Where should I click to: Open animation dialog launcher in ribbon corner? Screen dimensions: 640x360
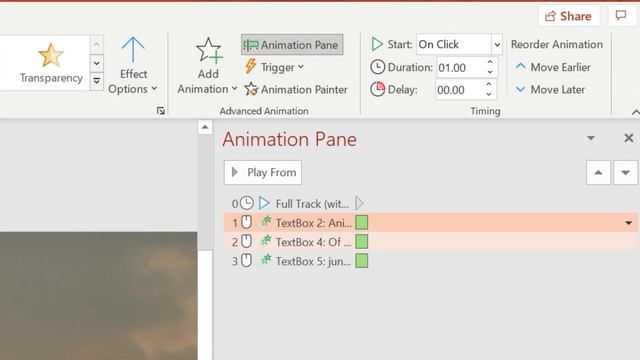pos(161,111)
